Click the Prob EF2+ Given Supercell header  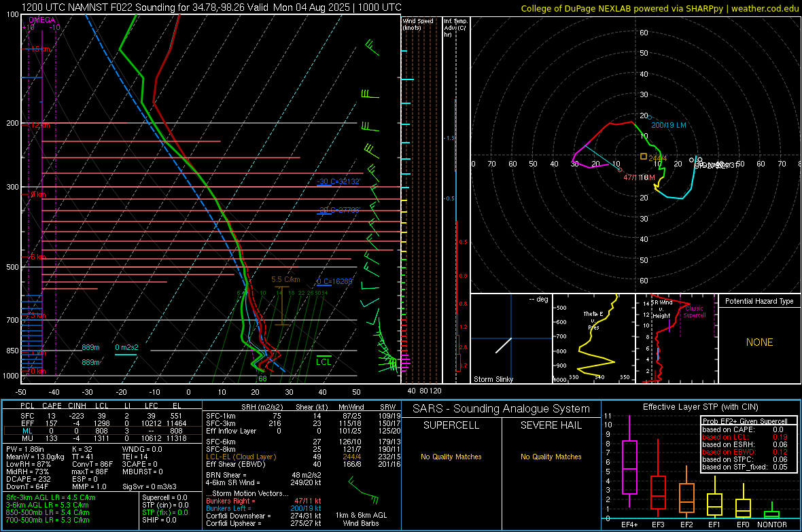[745, 421]
